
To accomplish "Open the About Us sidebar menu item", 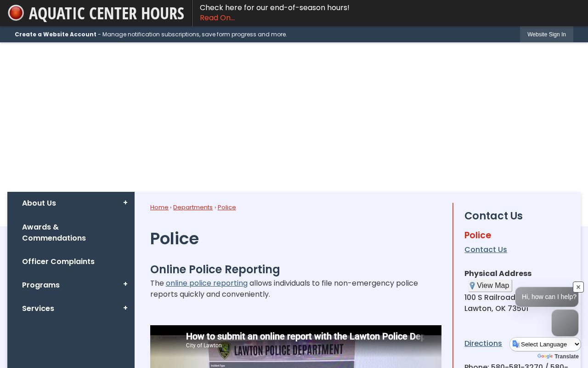I will point(39,203).
